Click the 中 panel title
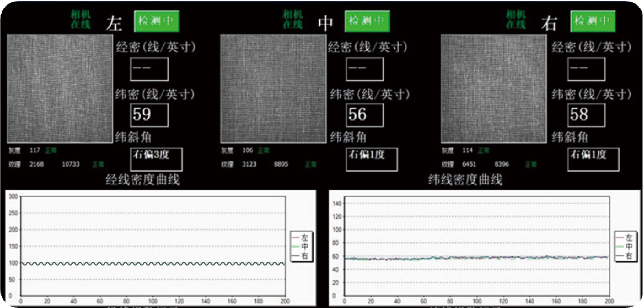 pyautogui.click(x=326, y=23)
